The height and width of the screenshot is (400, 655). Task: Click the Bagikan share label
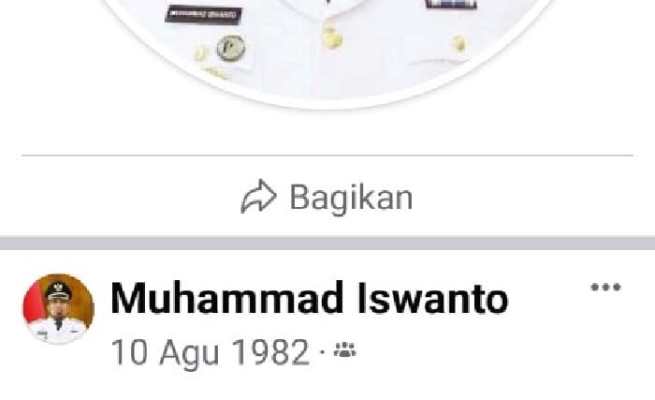(351, 198)
